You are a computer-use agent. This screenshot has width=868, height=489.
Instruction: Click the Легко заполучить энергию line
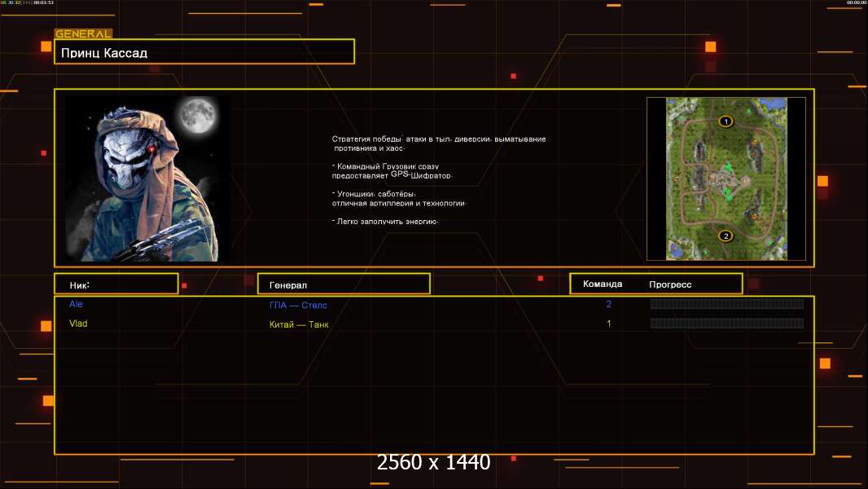click(385, 221)
